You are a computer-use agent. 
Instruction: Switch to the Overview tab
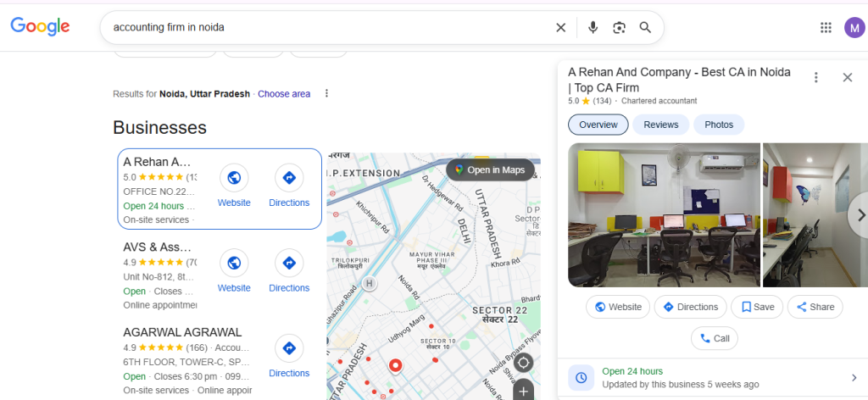pos(598,125)
